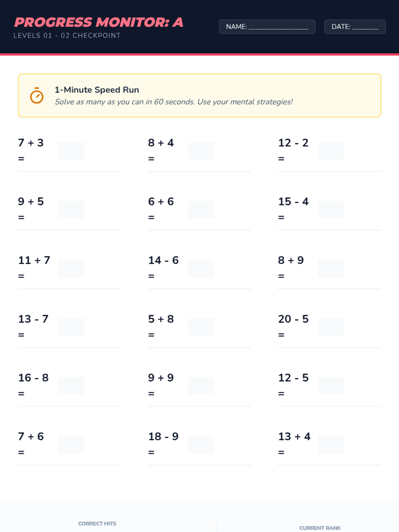Click the DATE field in header
Viewport: 399px width, 532px height.
coord(355,27)
